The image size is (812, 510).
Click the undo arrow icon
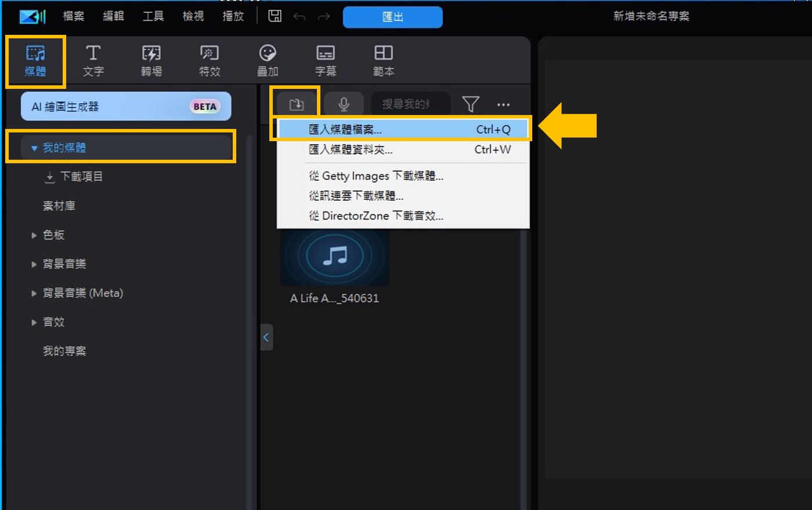click(300, 17)
